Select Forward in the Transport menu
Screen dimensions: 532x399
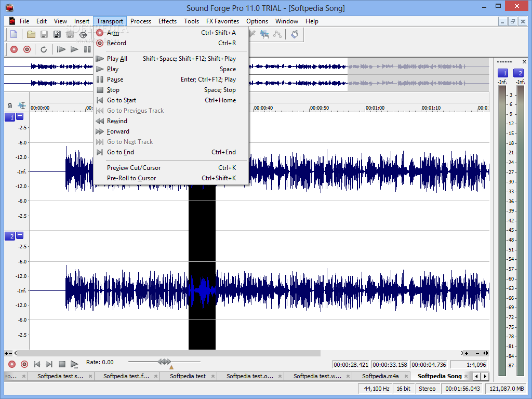tap(171, 131)
